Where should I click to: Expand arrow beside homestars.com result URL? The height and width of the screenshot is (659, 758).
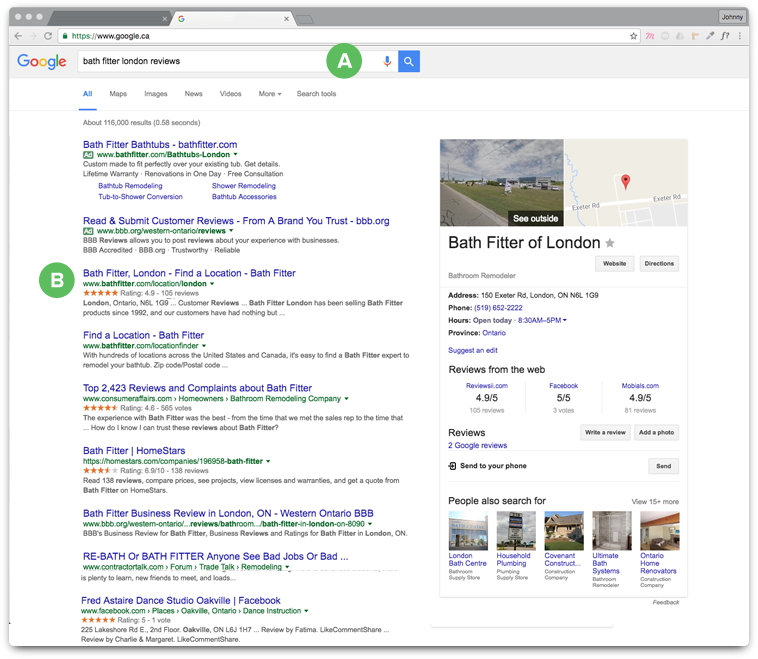tap(268, 461)
